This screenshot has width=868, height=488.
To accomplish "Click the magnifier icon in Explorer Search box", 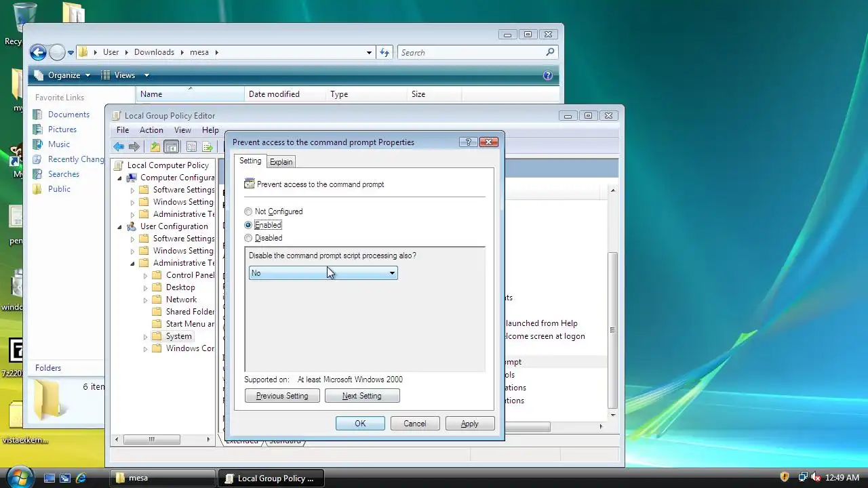I will coord(550,52).
